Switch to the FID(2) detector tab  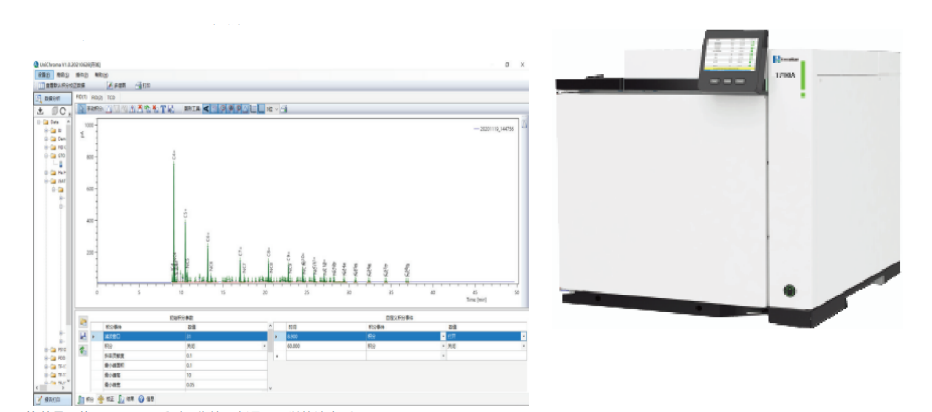click(97, 98)
